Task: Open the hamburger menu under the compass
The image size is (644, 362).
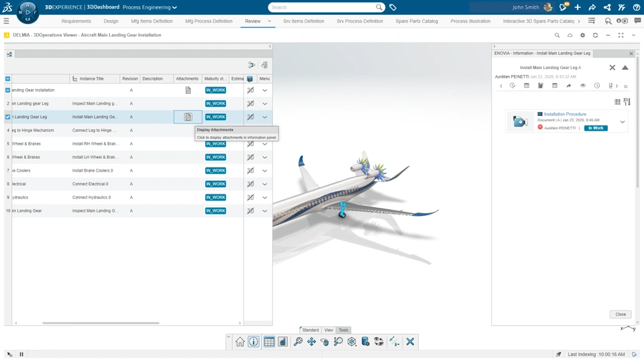Action: tap(6, 21)
